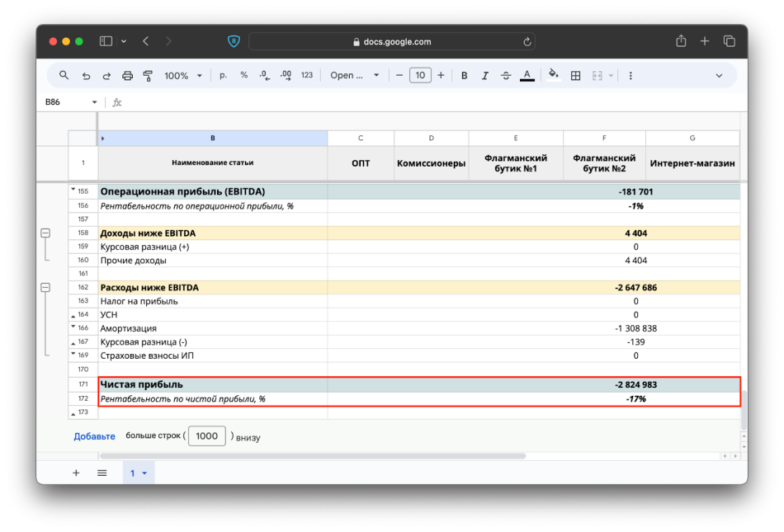This screenshot has width=784, height=532.
Task: Click the borders grid icon
Action: [x=576, y=75]
